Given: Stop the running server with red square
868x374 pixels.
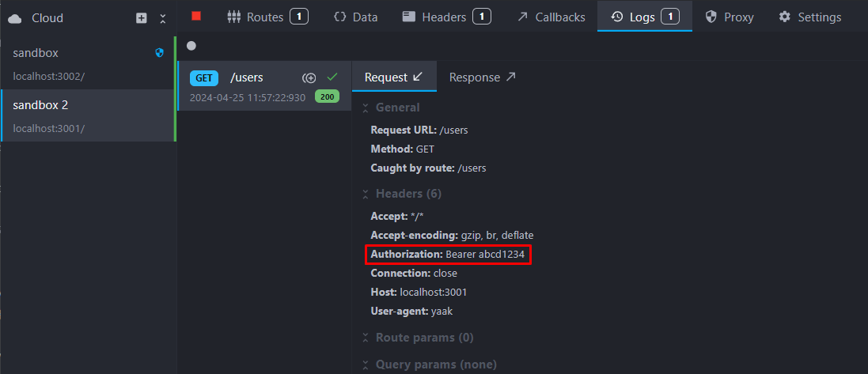Looking at the screenshot, I should click(x=196, y=16).
